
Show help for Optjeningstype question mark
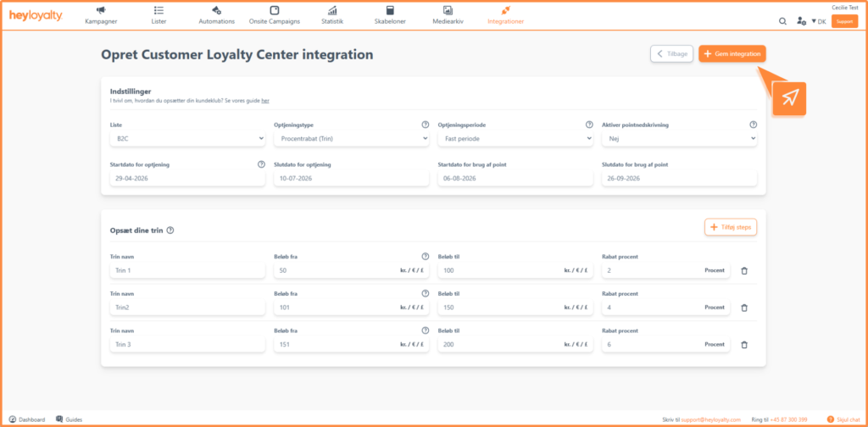[x=426, y=125]
